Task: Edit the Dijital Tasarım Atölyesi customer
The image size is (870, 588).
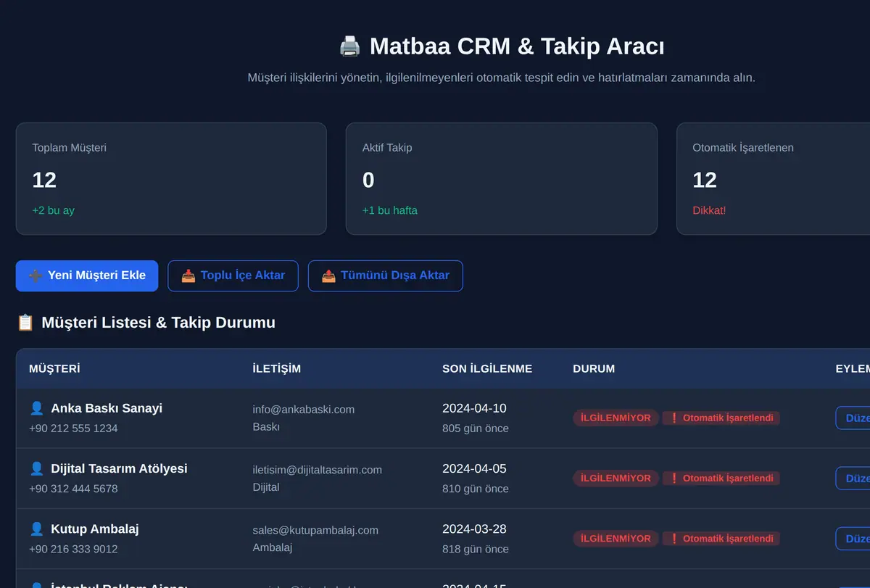Action: (x=853, y=478)
